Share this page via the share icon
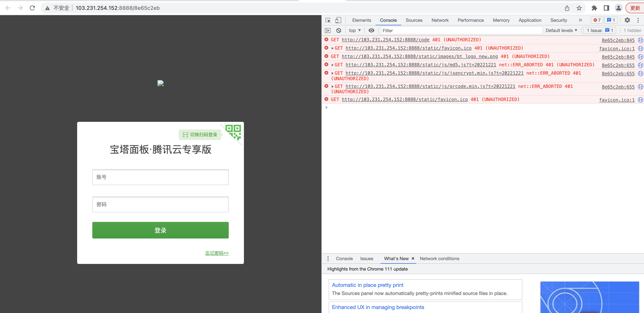The height and width of the screenshot is (313, 644). click(x=567, y=8)
